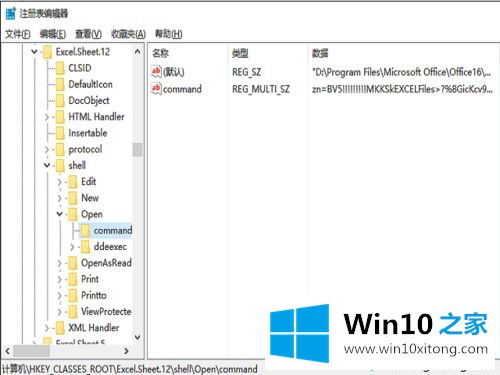Open the 收藏夹(A) menu
The width and height of the screenshot is (500, 375).
coord(128,34)
